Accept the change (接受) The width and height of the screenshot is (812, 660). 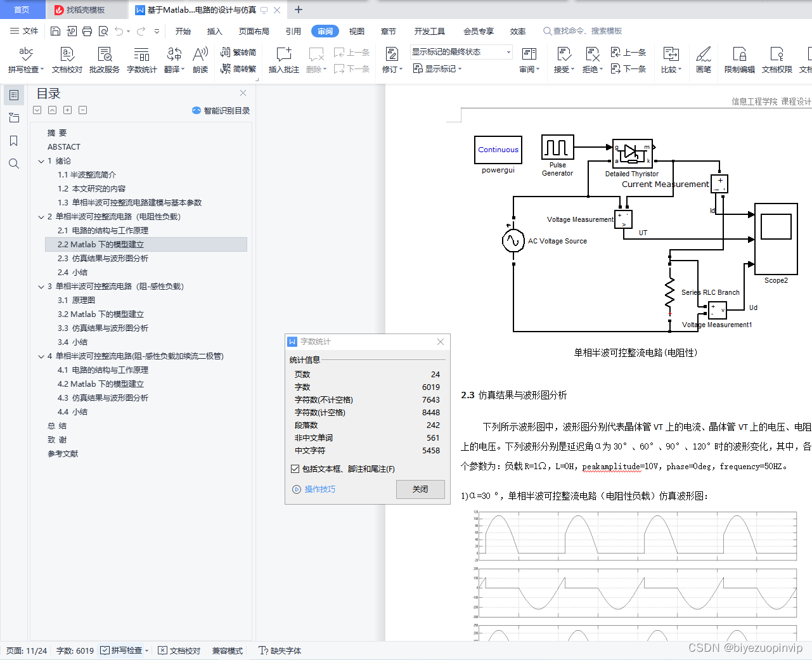coord(564,60)
